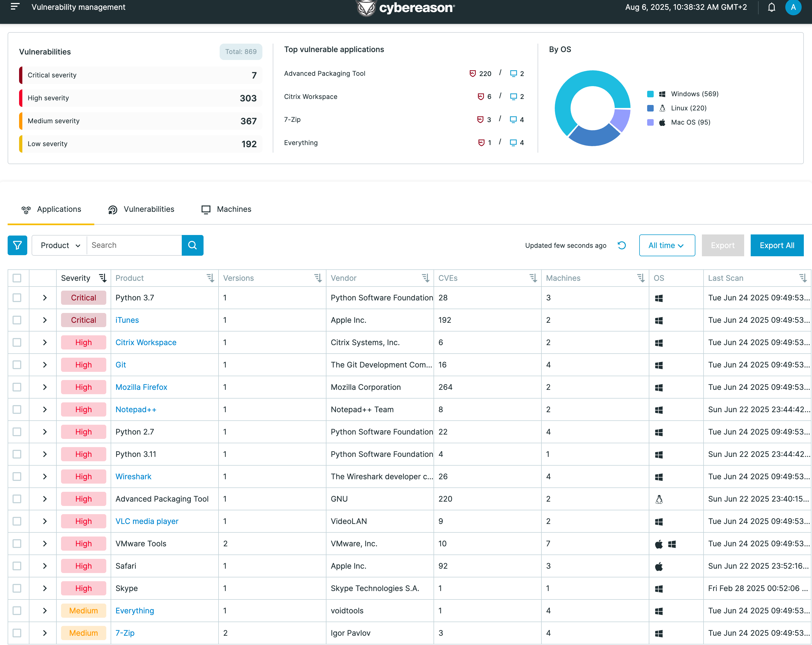Select the Wireshark row checkbox
This screenshot has height=645, width=812.
point(17,476)
